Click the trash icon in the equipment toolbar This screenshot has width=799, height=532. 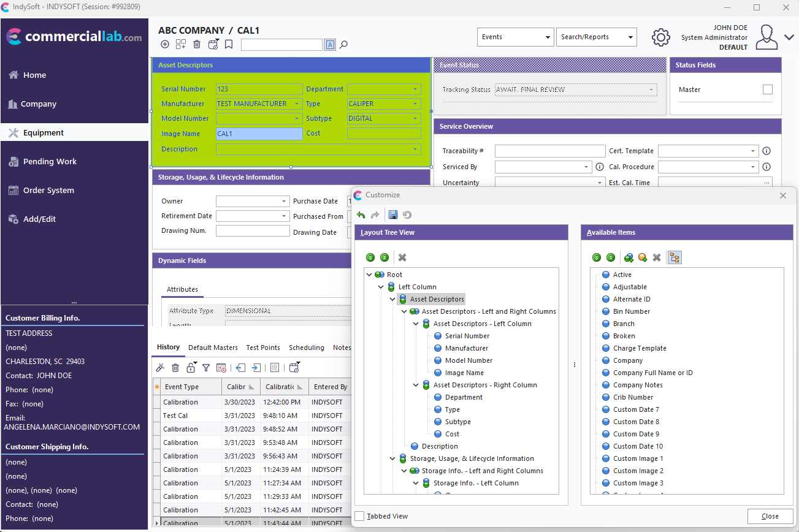(197, 44)
